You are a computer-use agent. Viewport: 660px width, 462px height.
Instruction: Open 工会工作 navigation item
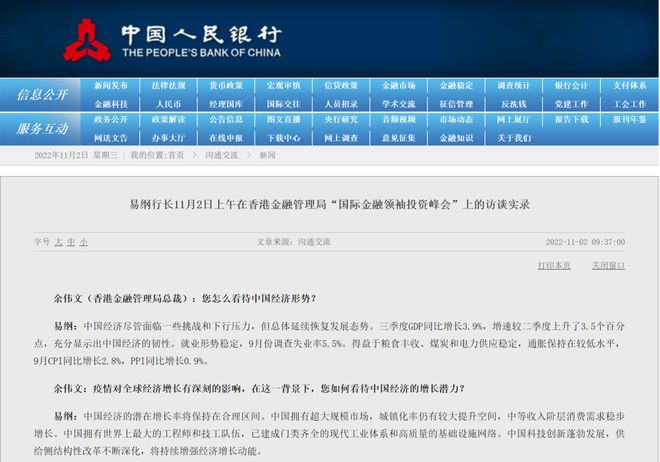tap(629, 104)
